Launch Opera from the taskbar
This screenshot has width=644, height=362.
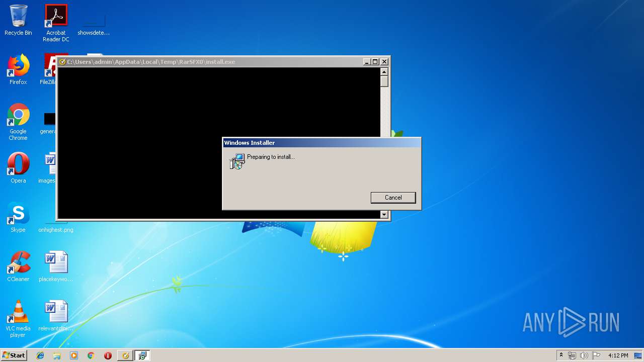(108, 355)
